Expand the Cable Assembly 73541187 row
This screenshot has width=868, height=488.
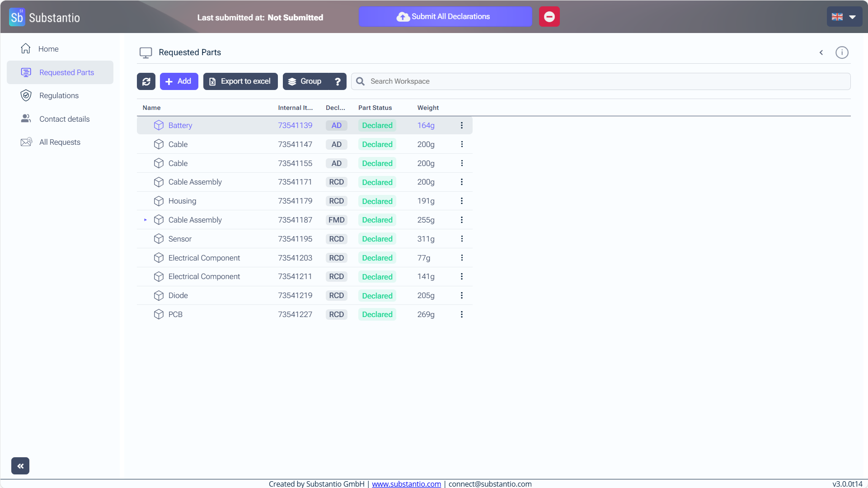pyautogui.click(x=145, y=220)
